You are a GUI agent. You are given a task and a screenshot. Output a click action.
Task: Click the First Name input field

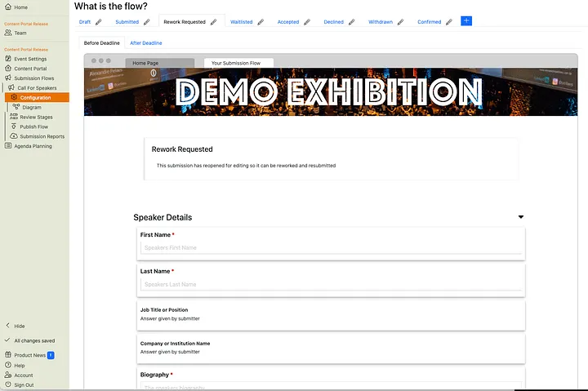tap(331, 248)
